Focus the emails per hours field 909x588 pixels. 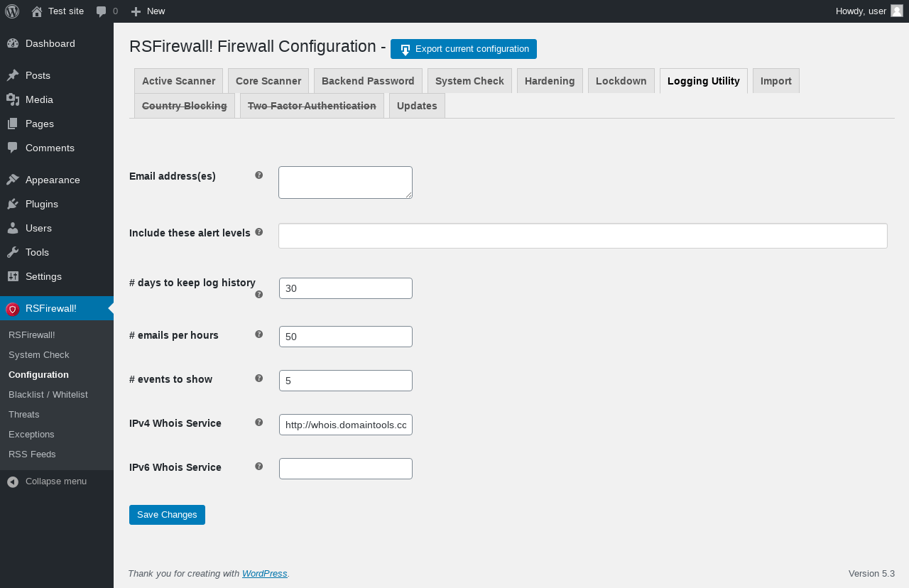click(x=346, y=337)
